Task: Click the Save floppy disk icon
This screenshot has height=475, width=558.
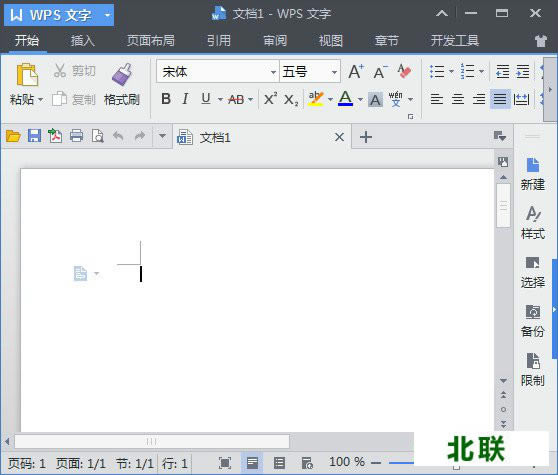Action: 35,136
